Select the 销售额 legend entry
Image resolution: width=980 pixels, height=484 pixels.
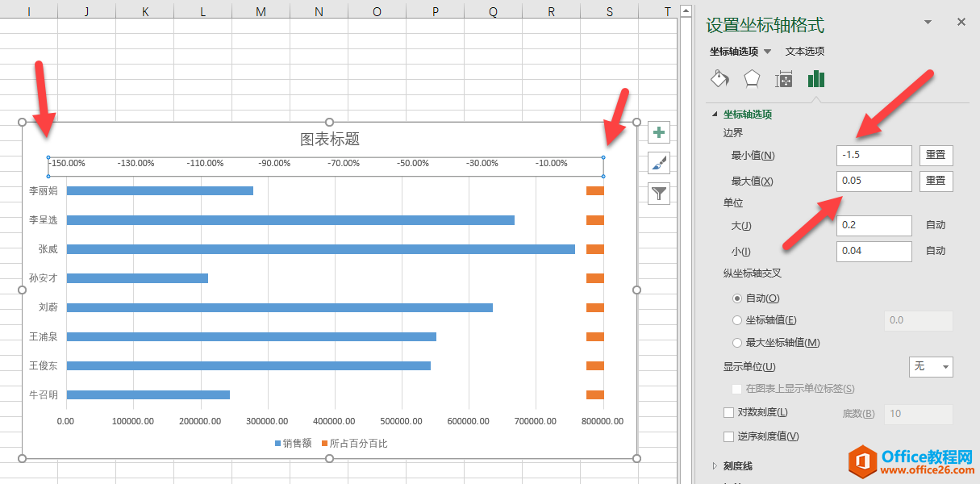coord(294,444)
